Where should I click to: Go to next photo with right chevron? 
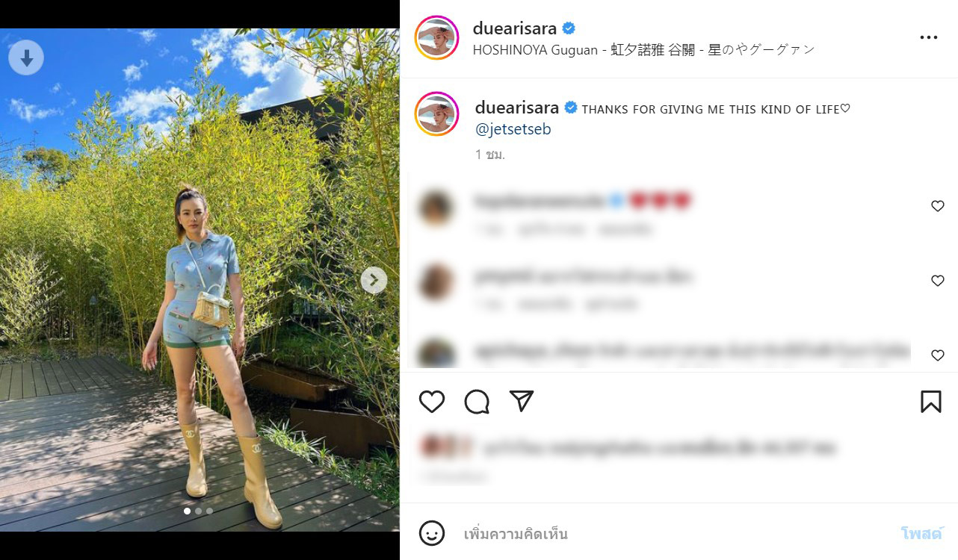[374, 280]
